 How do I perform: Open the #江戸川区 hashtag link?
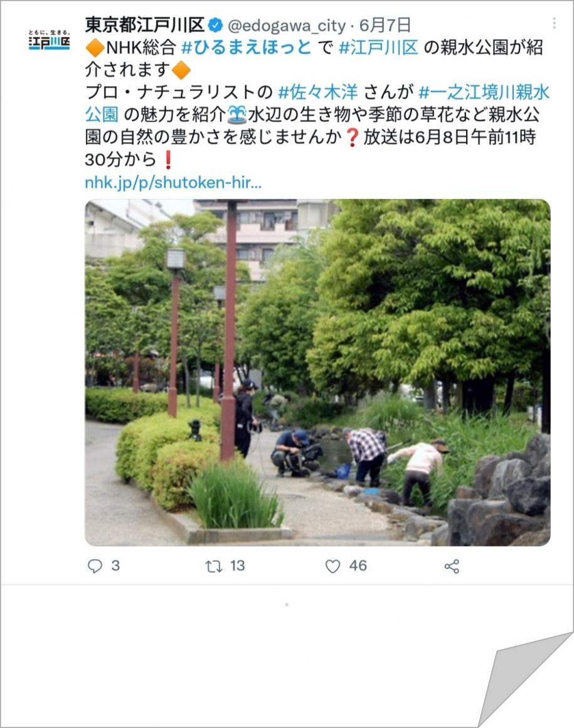[x=379, y=47]
